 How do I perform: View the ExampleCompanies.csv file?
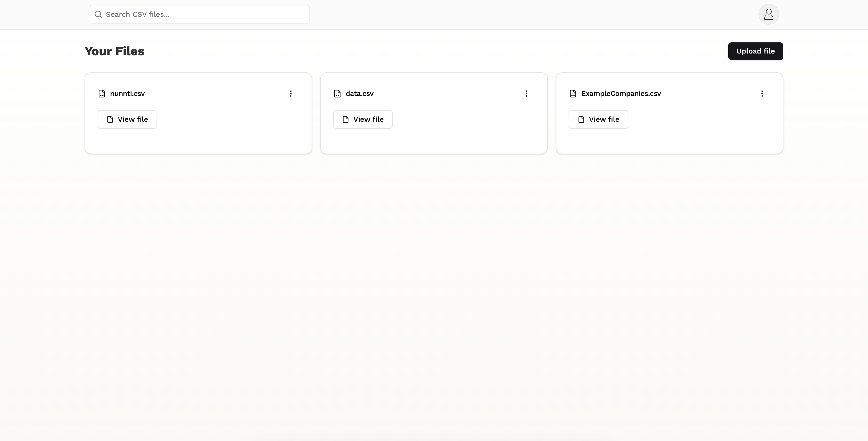(599, 119)
